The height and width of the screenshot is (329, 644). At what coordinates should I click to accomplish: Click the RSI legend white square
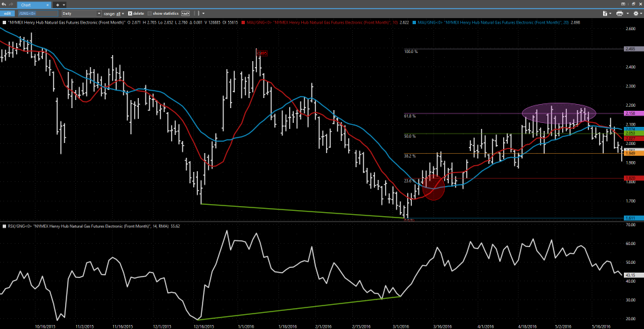pyautogui.click(x=4, y=226)
